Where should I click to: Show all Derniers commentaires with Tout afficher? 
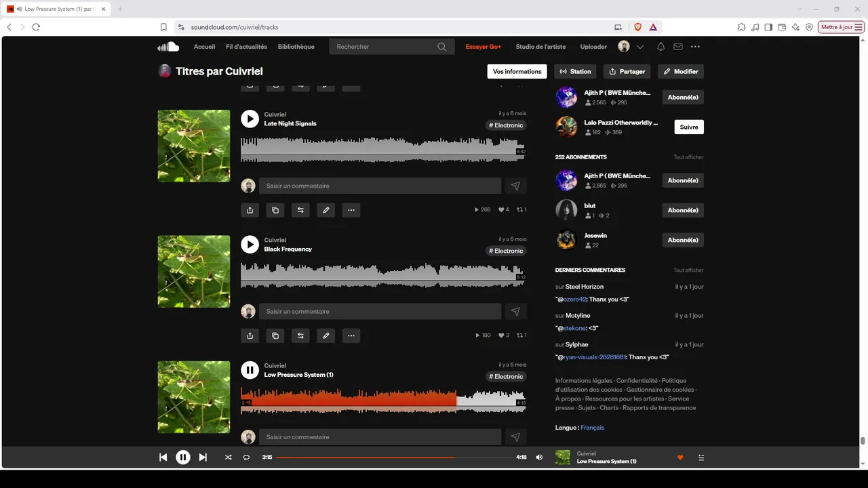point(688,270)
